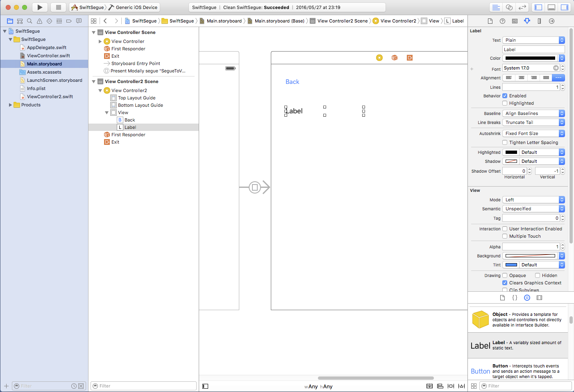Screen dimensions: 574x392
Task: Select ViewController2.swift in navigator
Action: [x=50, y=97]
